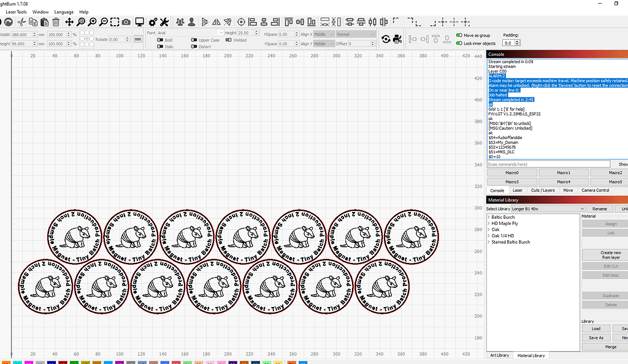Open the Select Library dropdown showing Longer B1 40w
Image resolution: width=628 pixels, height=364 pixels.
point(548,208)
